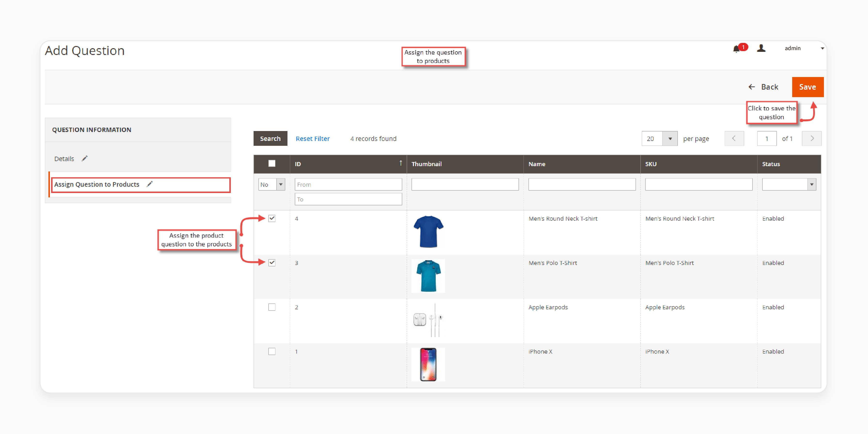The height and width of the screenshot is (434, 868).
Task: Click the SKU column header
Action: click(x=698, y=164)
